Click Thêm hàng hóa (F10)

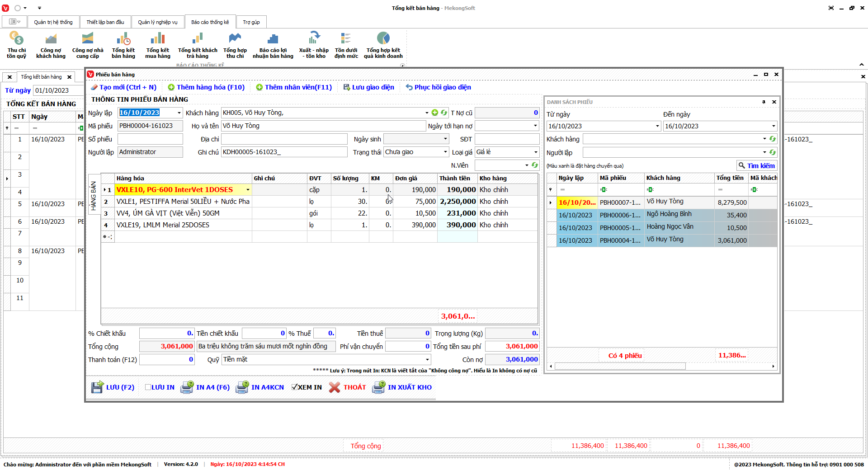pyautogui.click(x=206, y=87)
